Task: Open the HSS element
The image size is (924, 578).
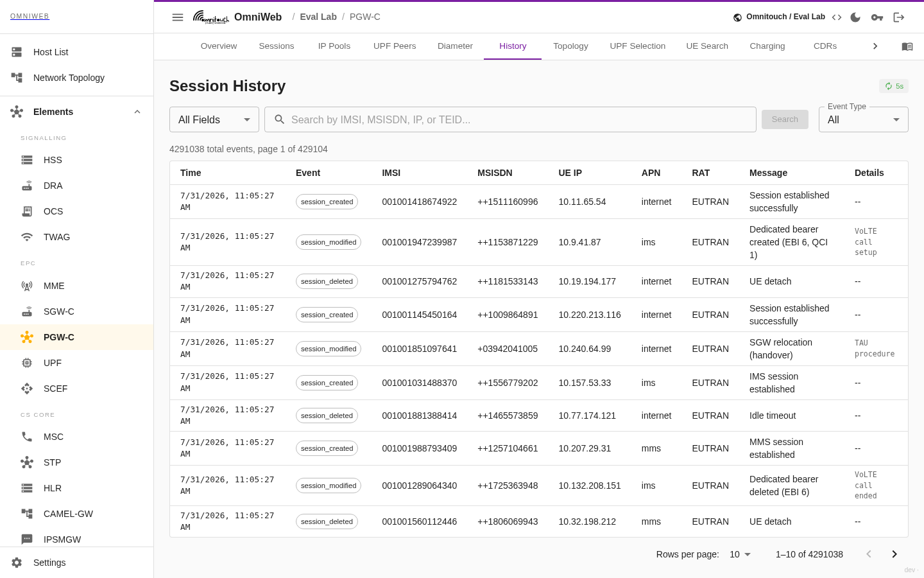Action: tap(77, 160)
